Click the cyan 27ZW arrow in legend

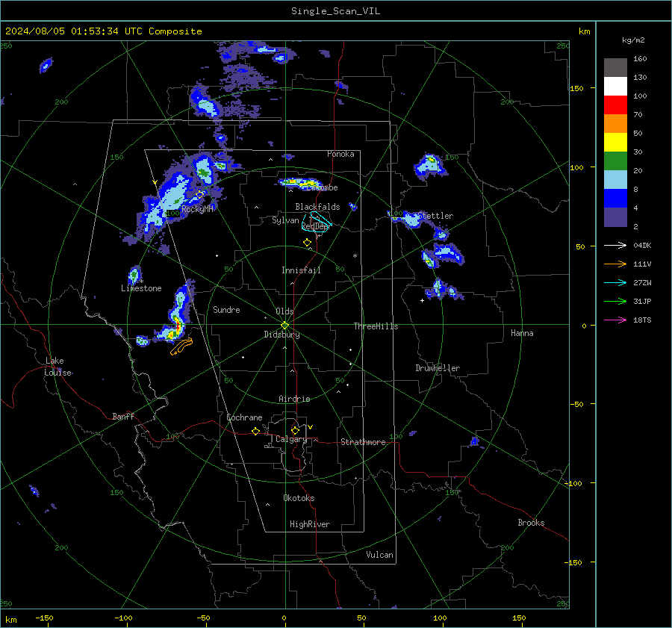click(615, 282)
